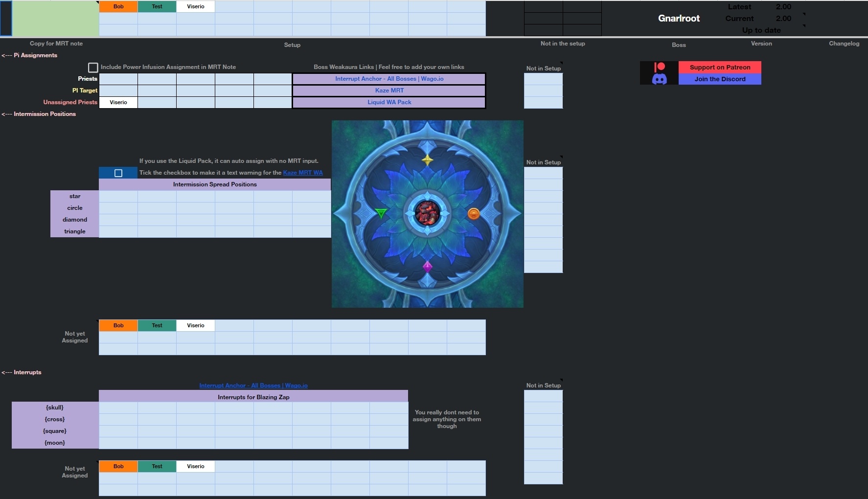Click the Boss header label

click(679, 45)
